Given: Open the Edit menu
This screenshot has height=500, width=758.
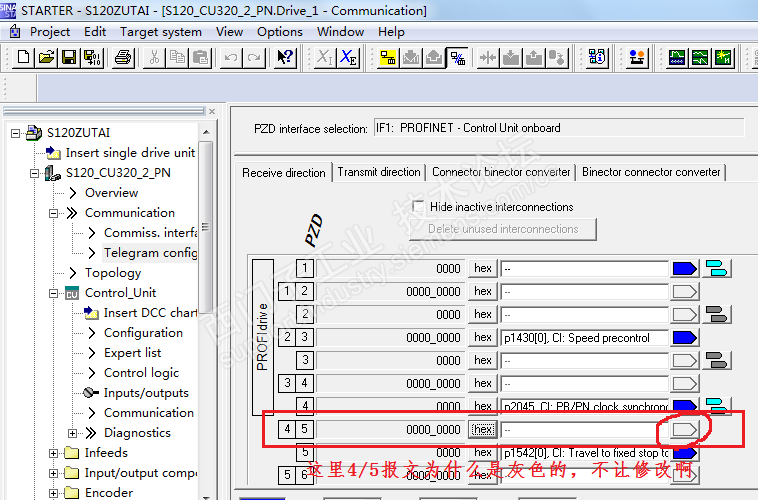Looking at the screenshot, I should coord(95,32).
